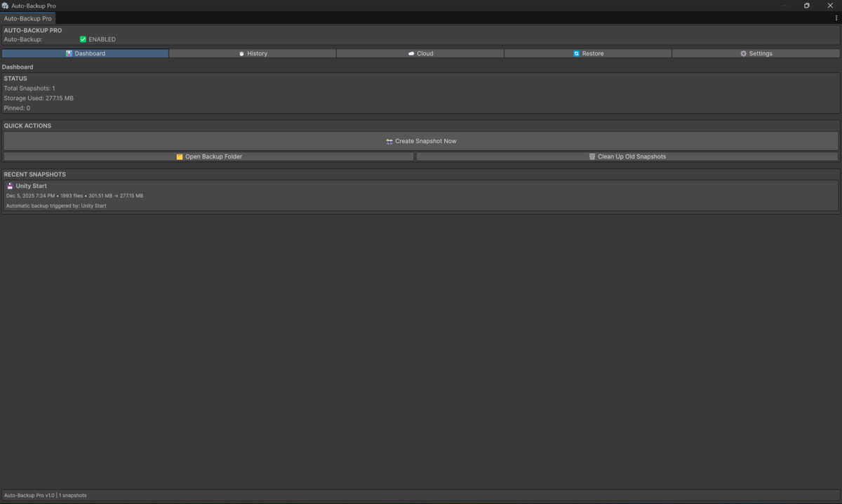Minimize the Auto-Backup Pro window
842x504 pixels.
click(785, 6)
